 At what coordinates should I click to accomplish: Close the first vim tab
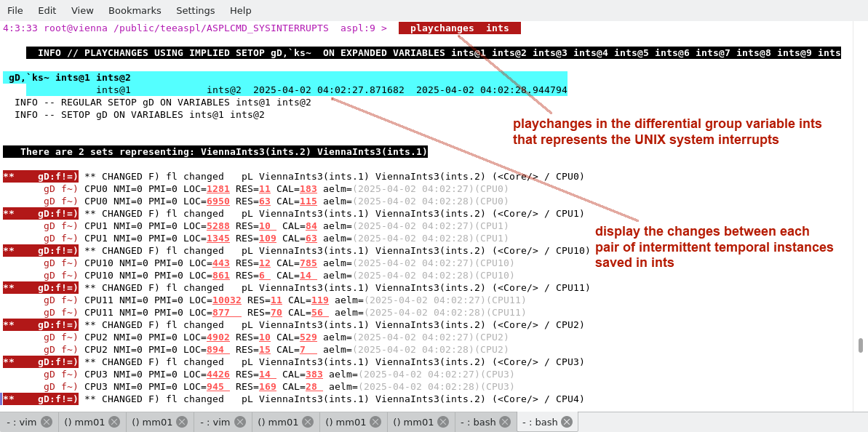pyautogui.click(x=47, y=422)
